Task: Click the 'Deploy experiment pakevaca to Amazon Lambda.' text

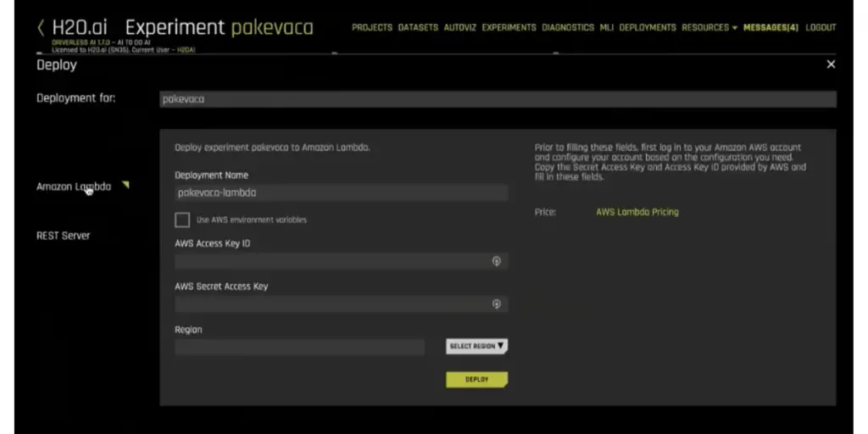Action: coord(272,147)
